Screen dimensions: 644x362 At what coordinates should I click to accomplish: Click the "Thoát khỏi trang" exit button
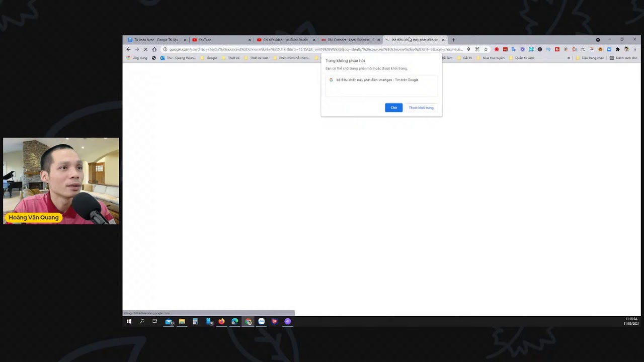click(x=421, y=108)
